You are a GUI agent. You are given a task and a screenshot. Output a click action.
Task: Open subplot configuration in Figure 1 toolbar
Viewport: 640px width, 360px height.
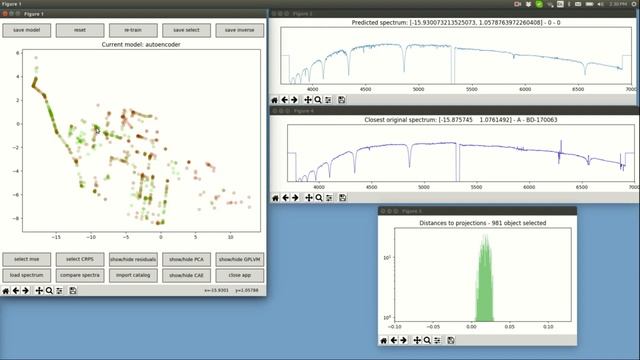coord(60,291)
